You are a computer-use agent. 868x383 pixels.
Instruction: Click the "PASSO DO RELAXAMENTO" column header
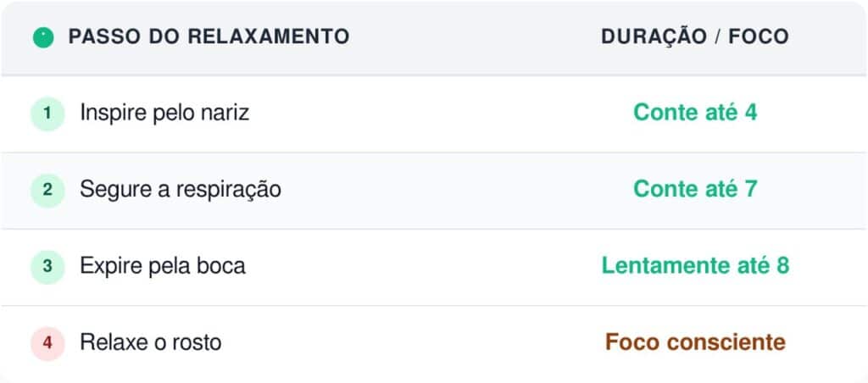[x=209, y=37]
